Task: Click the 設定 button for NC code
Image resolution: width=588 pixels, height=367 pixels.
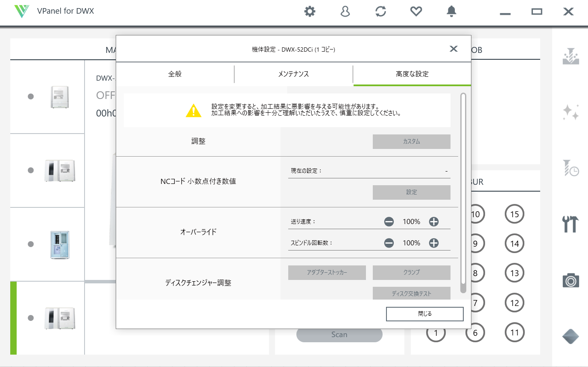Action: click(411, 192)
